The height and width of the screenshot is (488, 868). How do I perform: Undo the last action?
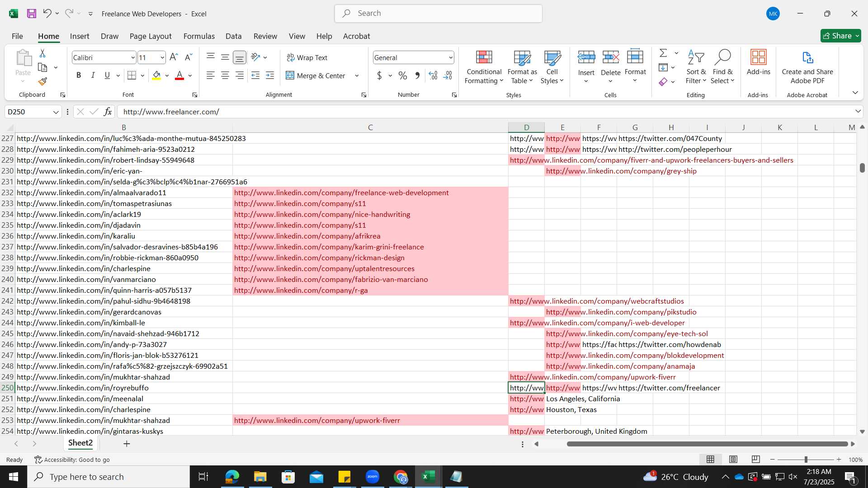47,14
